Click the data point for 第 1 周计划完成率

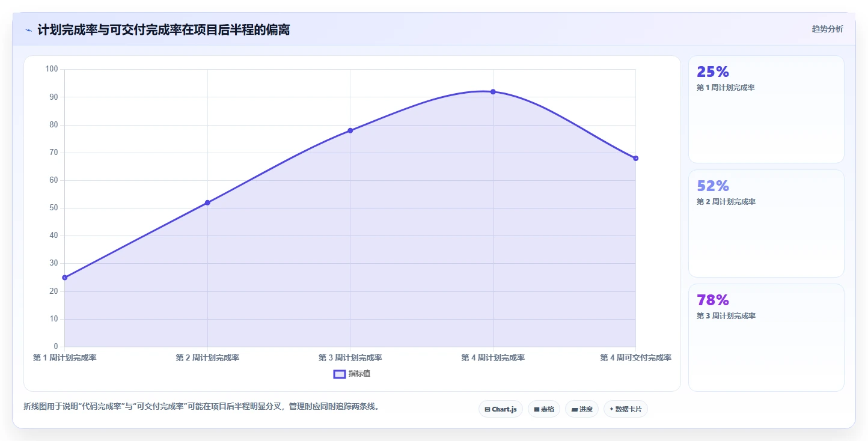(65, 278)
